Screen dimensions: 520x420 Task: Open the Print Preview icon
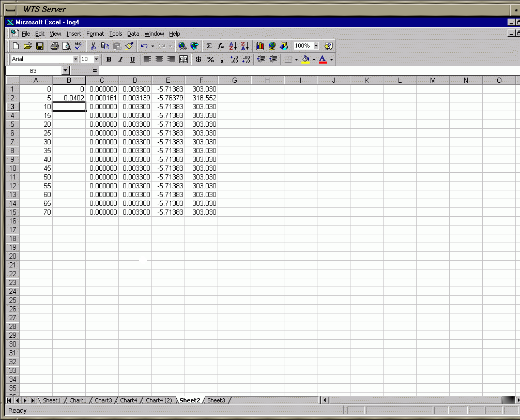(x=66, y=46)
